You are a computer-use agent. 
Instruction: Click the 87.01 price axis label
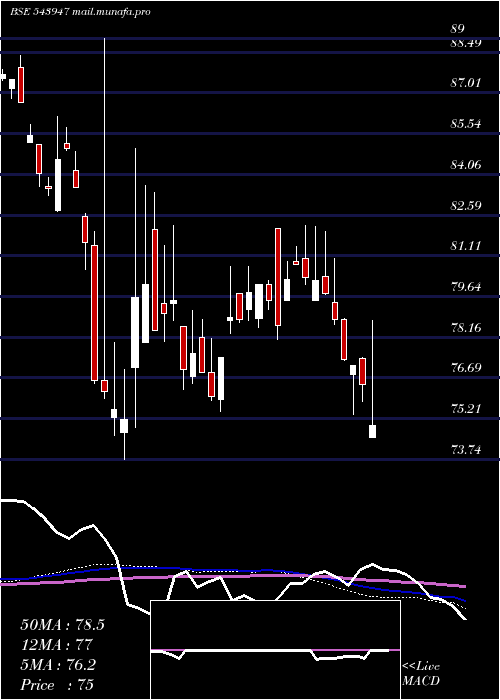pyautogui.click(x=466, y=83)
